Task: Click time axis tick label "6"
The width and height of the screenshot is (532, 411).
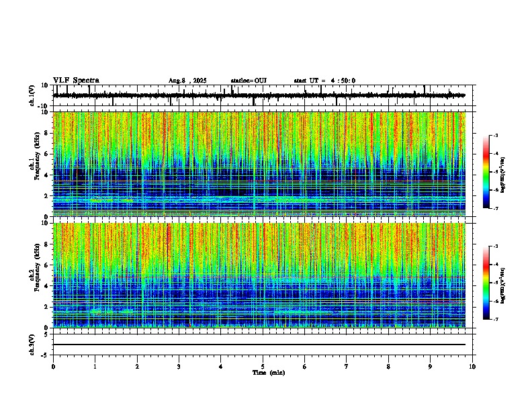Action: (x=305, y=367)
